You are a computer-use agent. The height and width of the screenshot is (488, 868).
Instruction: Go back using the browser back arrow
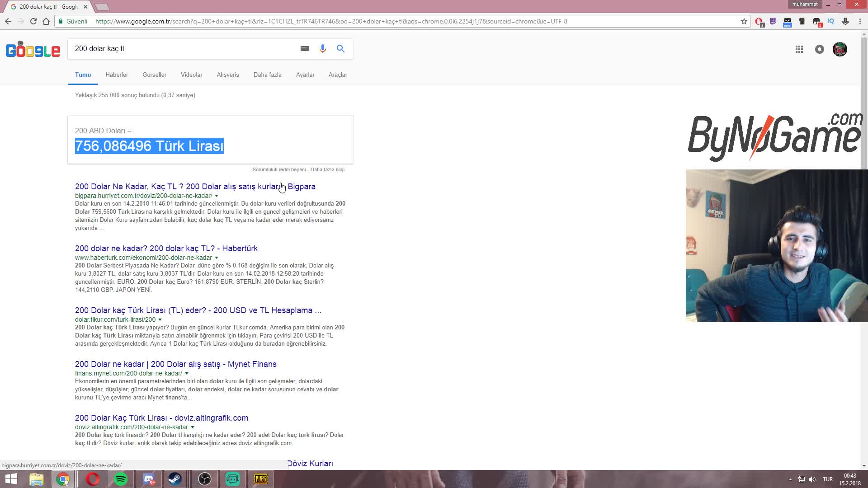8,21
